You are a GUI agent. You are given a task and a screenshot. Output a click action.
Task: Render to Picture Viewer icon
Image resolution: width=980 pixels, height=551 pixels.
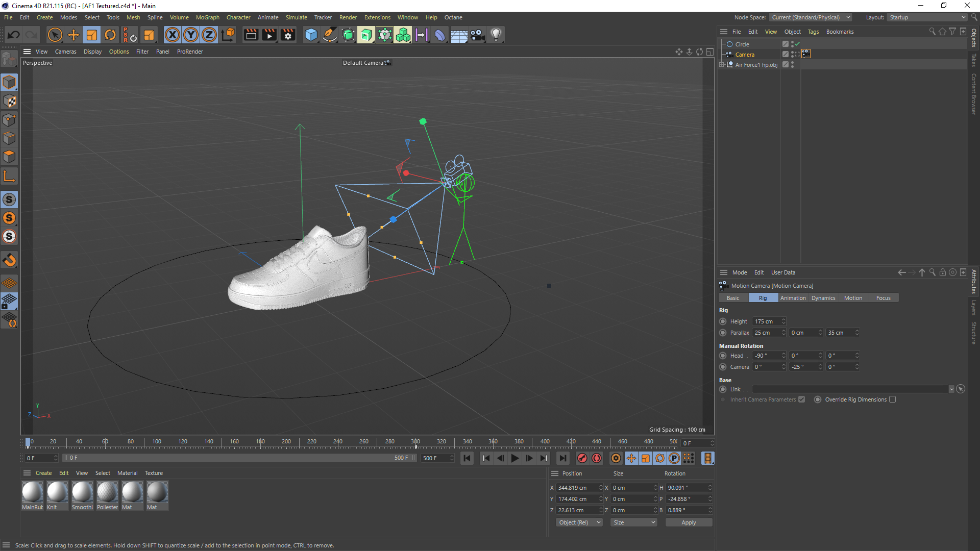[269, 35]
